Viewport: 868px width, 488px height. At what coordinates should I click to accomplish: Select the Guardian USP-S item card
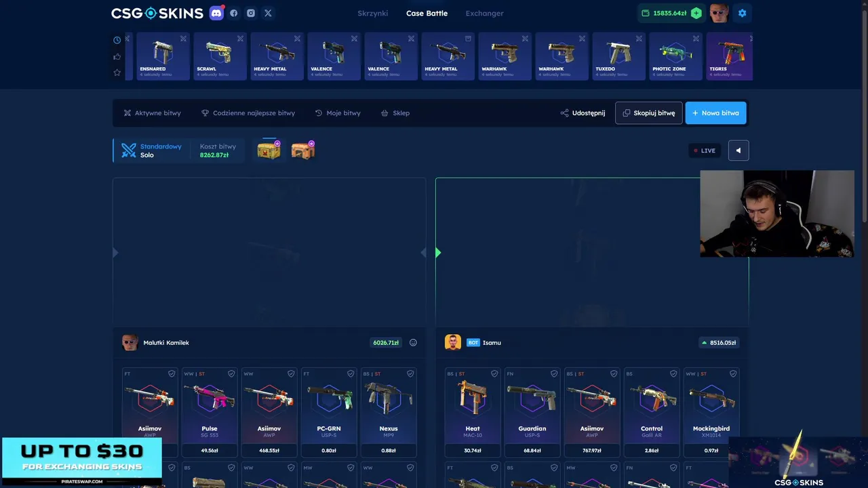[532, 412]
